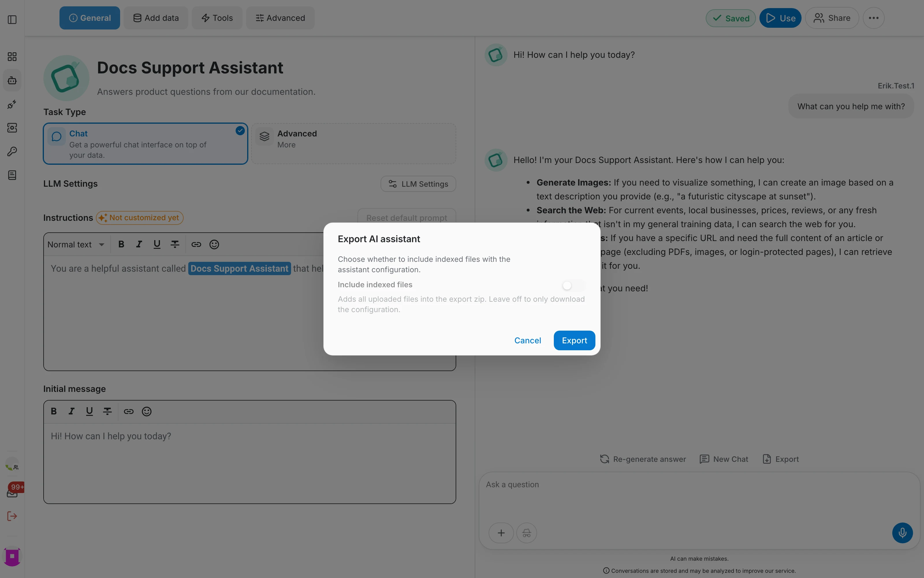Toggle italic in Initial message editor
This screenshot has width=924, height=578.
pyautogui.click(x=71, y=411)
